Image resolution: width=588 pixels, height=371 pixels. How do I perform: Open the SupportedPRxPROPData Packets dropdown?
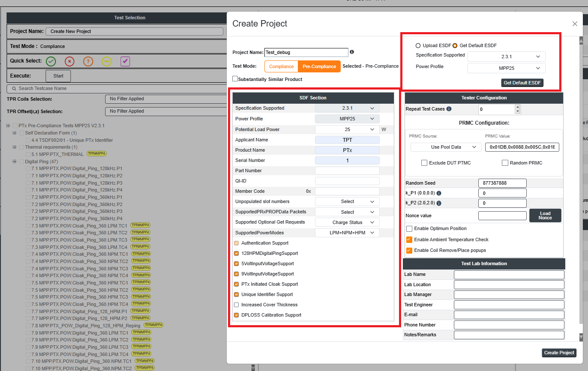coord(347,212)
